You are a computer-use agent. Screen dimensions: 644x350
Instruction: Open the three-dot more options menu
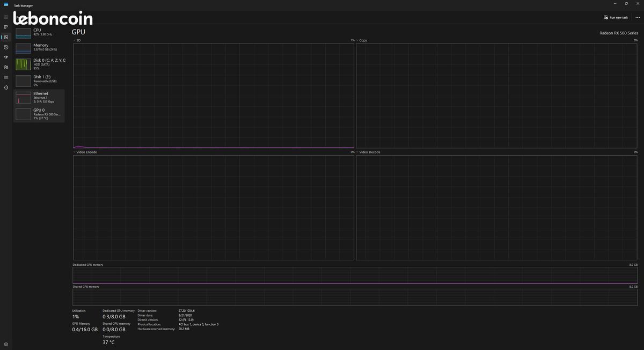point(638,17)
